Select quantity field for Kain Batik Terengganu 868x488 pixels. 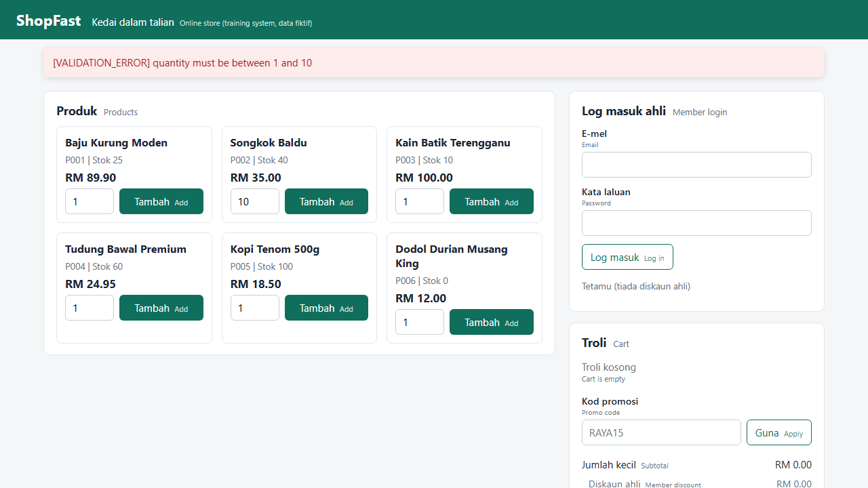pos(420,201)
